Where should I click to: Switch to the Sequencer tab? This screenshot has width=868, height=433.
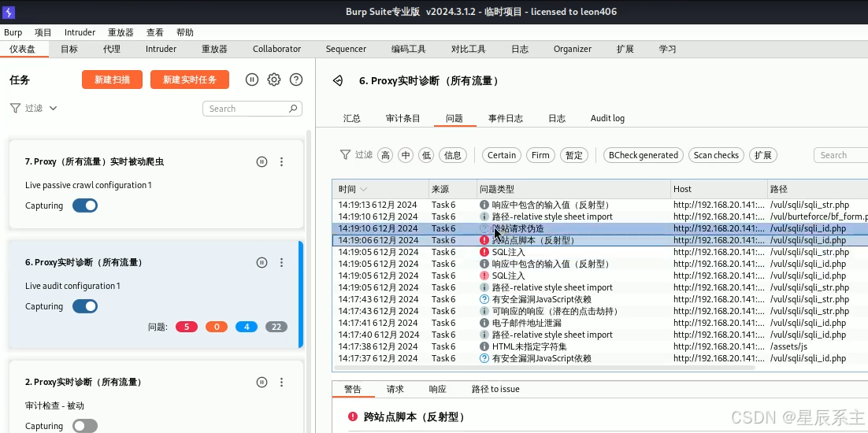[x=346, y=49]
